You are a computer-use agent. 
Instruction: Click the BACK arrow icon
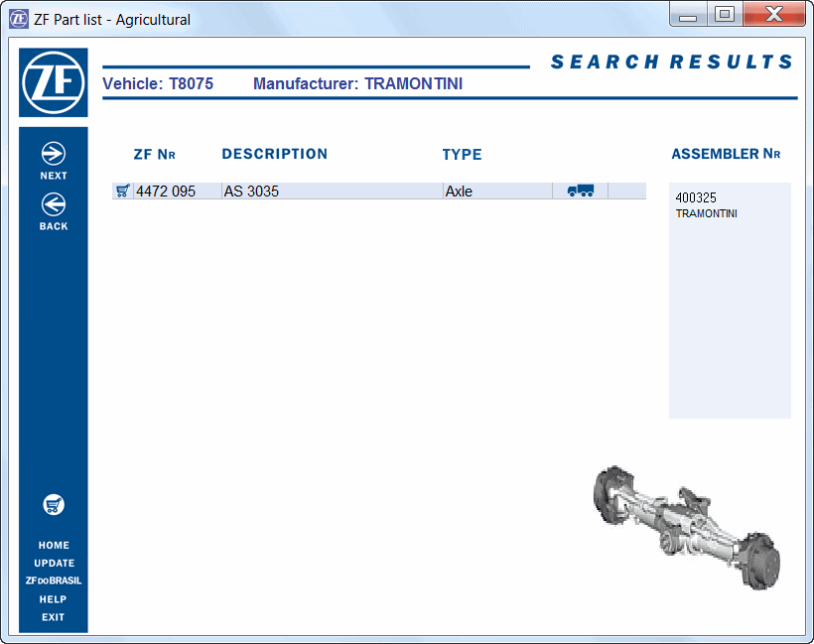pos(54,204)
